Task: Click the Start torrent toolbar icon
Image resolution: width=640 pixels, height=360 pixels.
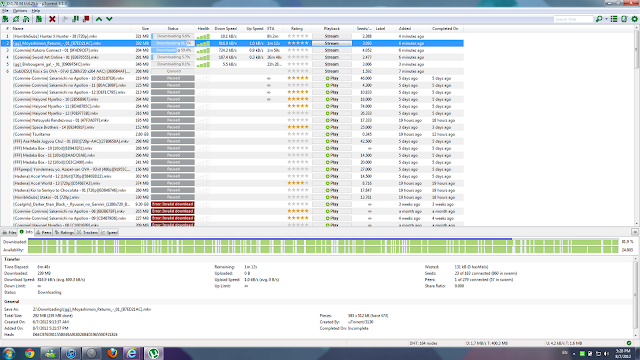Action: [64, 19]
